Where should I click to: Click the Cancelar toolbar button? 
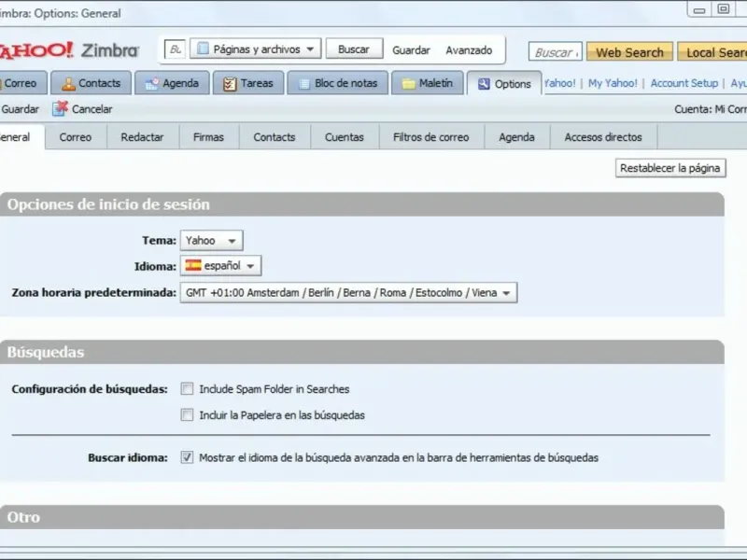[x=82, y=108]
